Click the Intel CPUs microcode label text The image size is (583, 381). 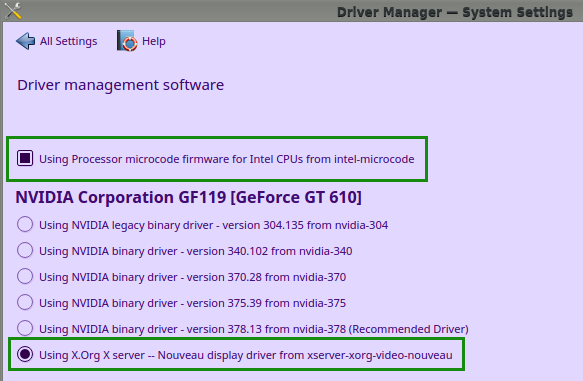point(226,159)
